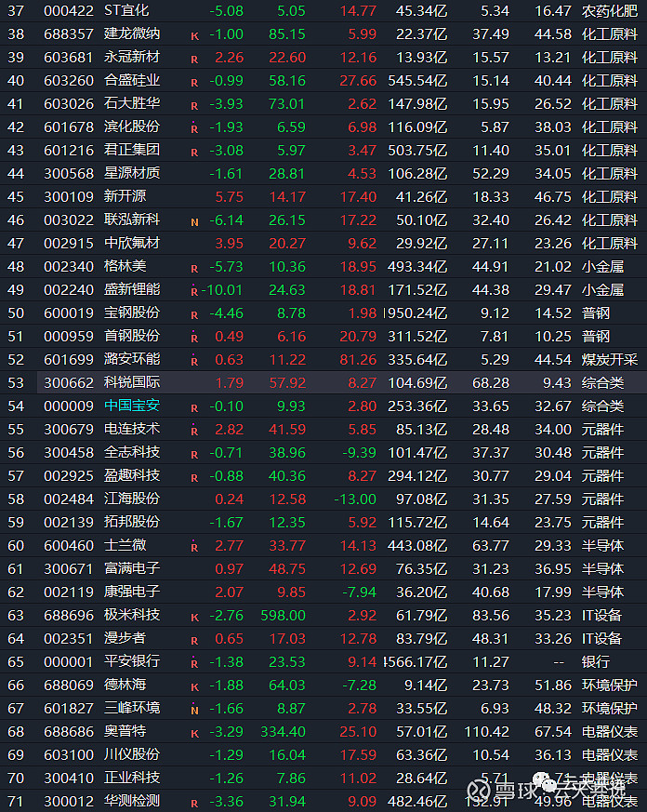
Task: Select stock name 中欣氟材
Action: point(132,243)
